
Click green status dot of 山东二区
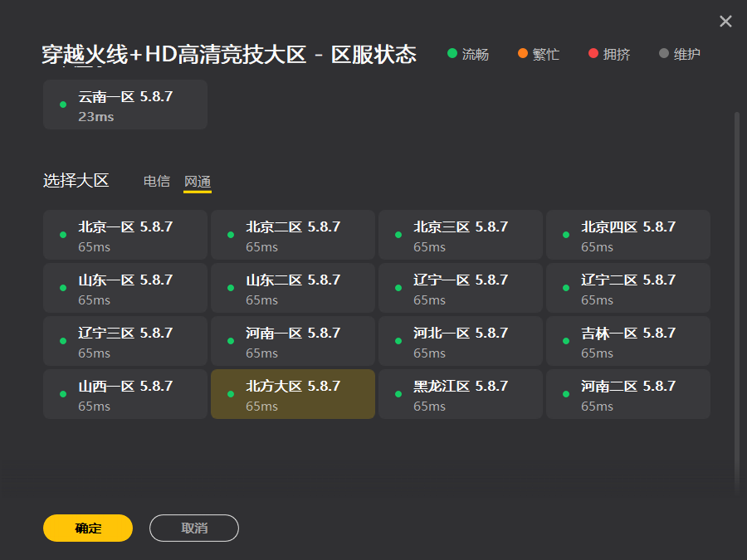231,288
